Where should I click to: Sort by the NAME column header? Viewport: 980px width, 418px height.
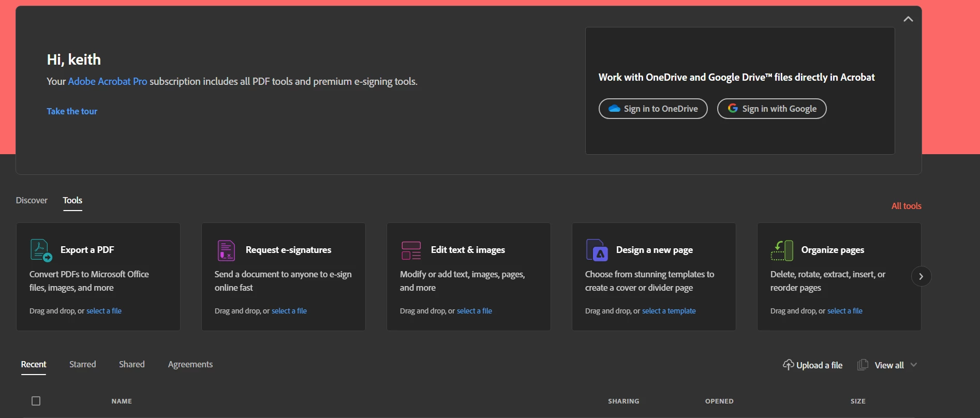tap(122, 401)
